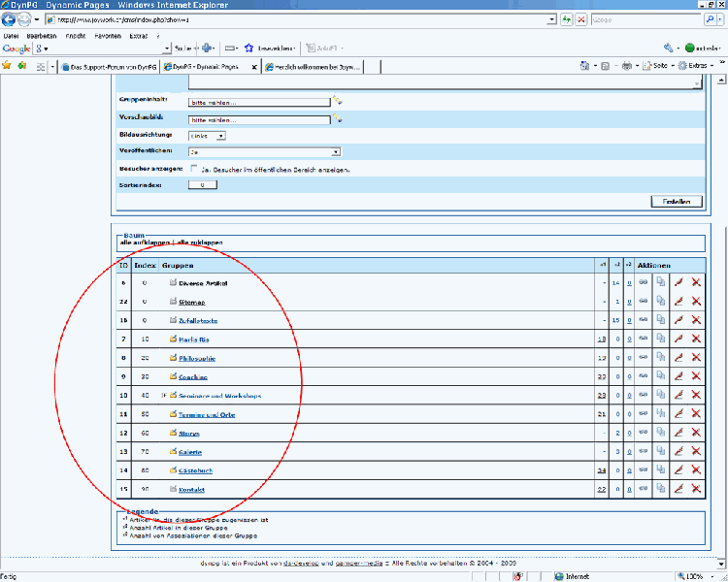The width and height of the screenshot is (728, 582).
Task: Open the Favoriten menu
Action: click(x=108, y=35)
